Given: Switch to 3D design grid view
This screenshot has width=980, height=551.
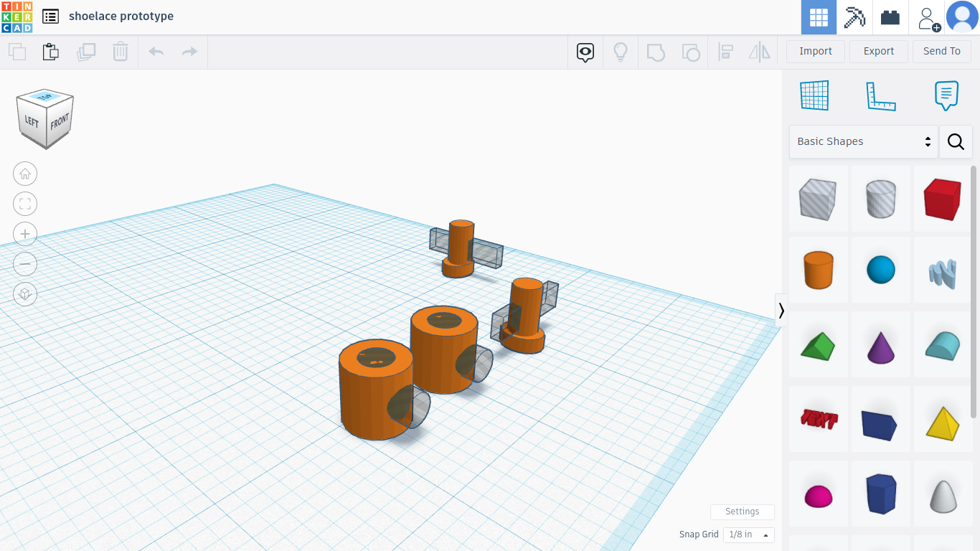Looking at the screenshot, I should (x=819, y=17).
